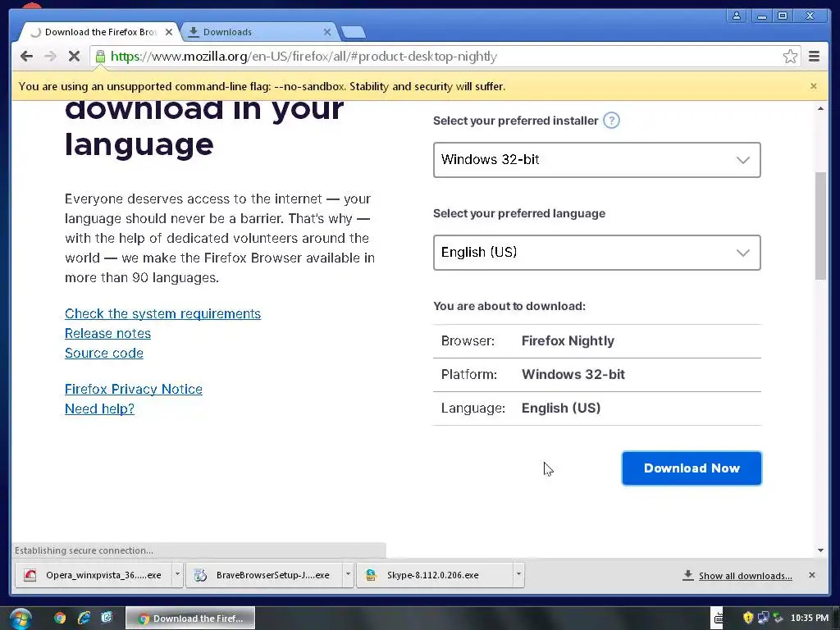Close the Downloads tab

tap(326, 32)
